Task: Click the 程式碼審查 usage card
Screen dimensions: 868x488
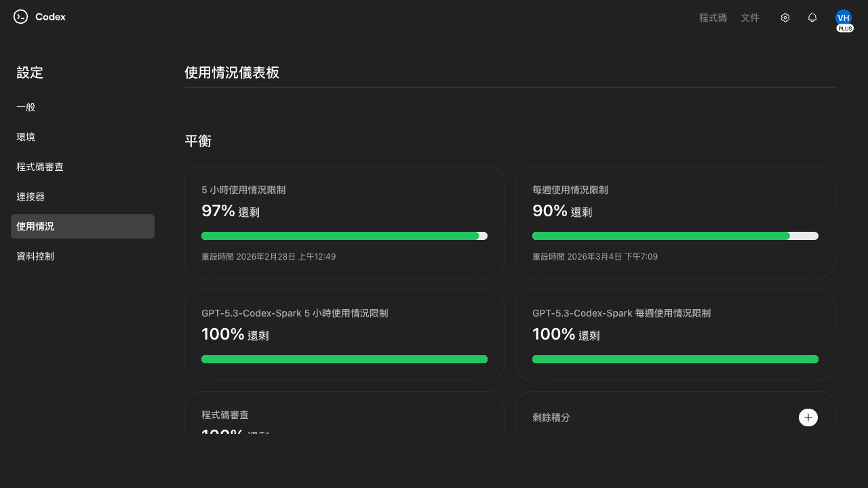Action: click(x=344, y=415)
